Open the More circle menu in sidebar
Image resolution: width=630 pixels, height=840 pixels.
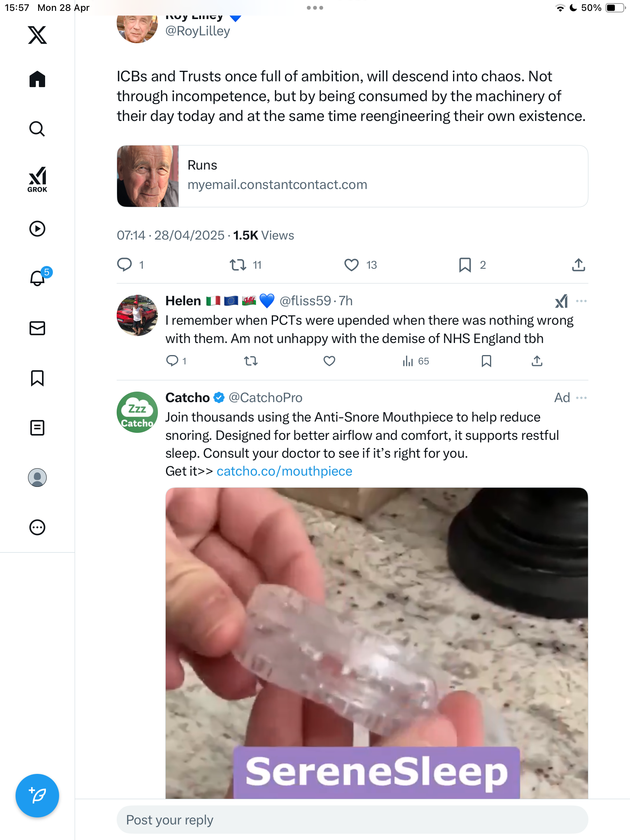tap(37, 527)
